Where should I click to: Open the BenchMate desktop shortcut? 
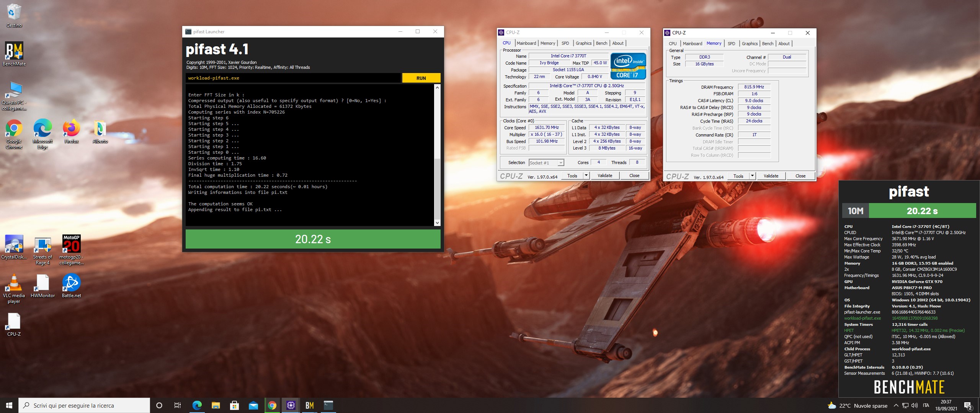[x=14, y=54]
